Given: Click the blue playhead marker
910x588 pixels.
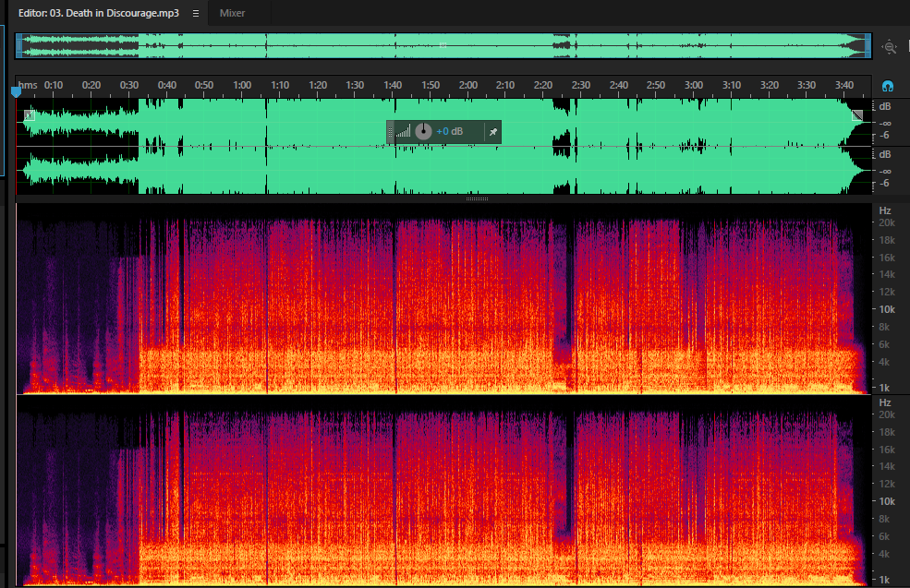Looking at the screenshot, I should point(17,91).
